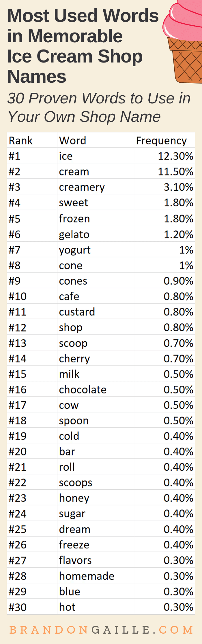Click the word 'custard' in the table
The width and height of the screenshot is (202, 644).
77,312
